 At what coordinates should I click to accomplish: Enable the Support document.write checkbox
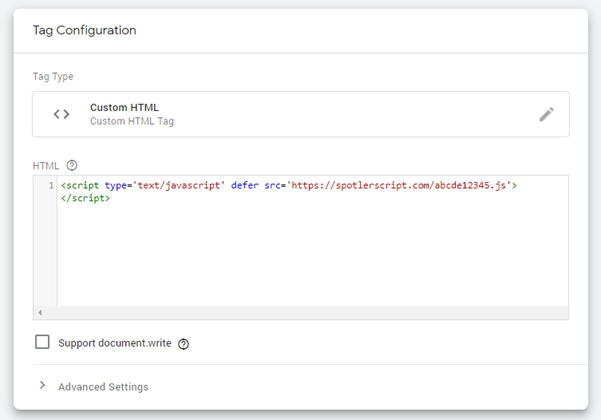pos(42,342)
